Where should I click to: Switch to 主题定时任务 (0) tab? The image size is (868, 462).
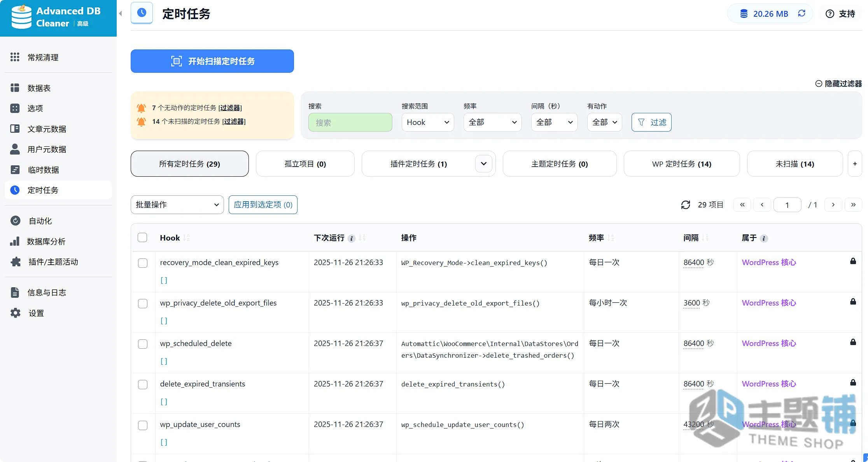(560, 164)
